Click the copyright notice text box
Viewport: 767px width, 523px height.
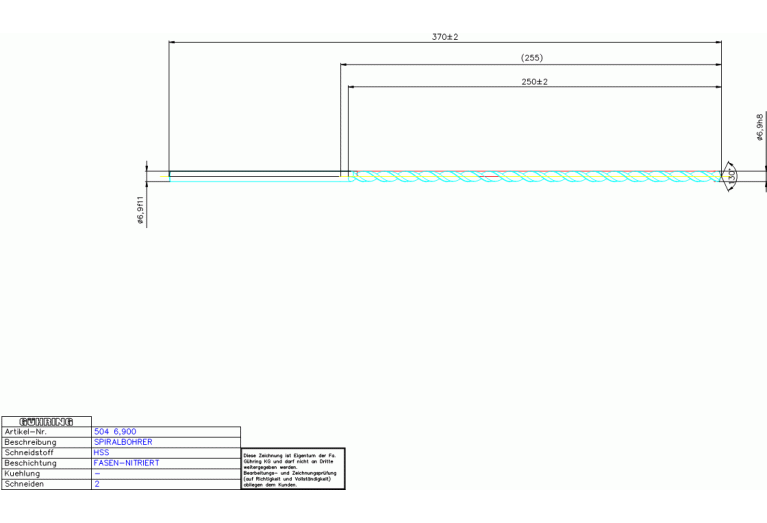tap(293, 469)
